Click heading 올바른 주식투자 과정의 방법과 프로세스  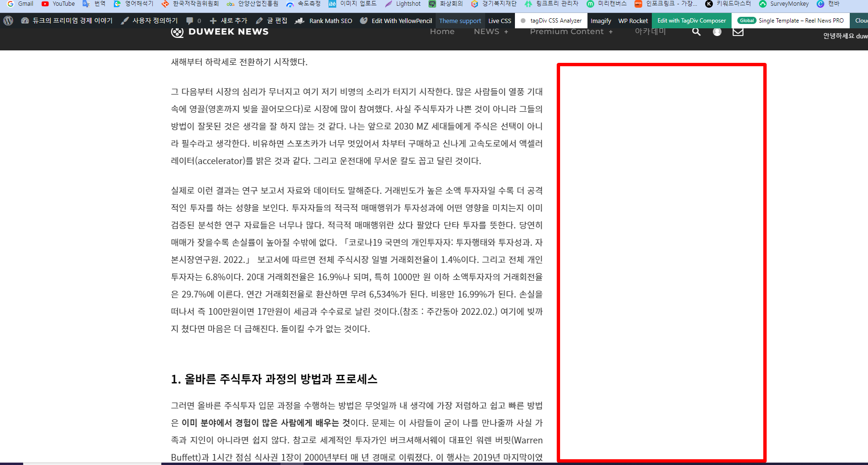point(274,379)
